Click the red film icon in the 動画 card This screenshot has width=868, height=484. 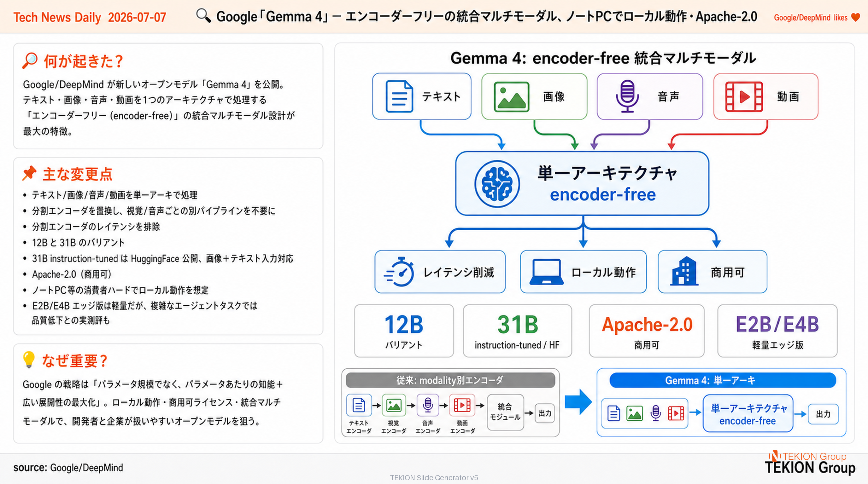(x=744, y=97)
